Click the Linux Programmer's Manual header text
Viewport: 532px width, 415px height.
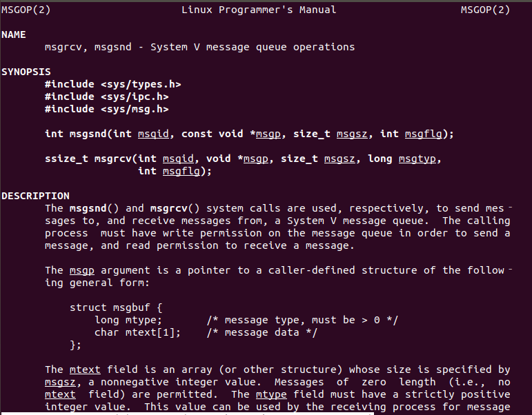pos(259,10)
